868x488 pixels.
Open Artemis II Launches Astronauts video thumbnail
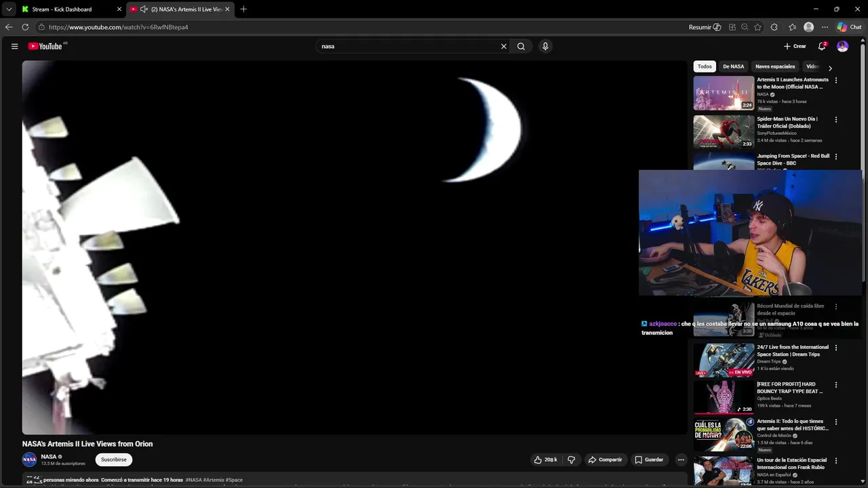pos(724,93)
